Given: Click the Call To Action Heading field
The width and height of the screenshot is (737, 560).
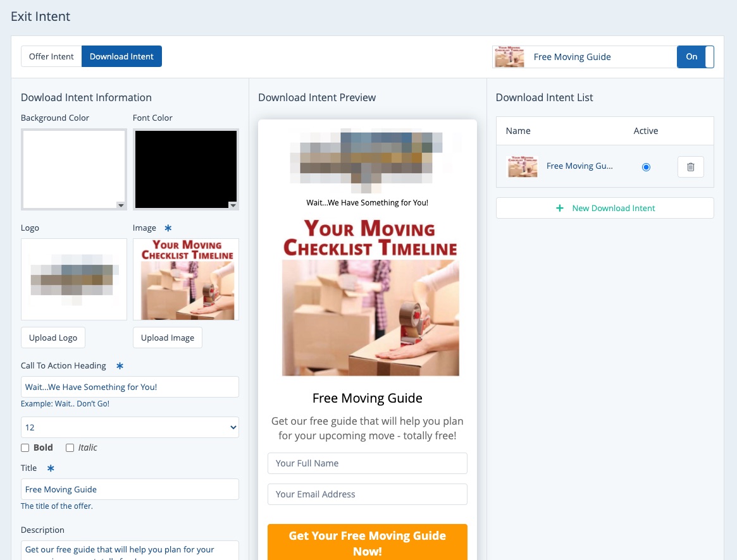Looking at the screenshot, I should tap(130, 387).
